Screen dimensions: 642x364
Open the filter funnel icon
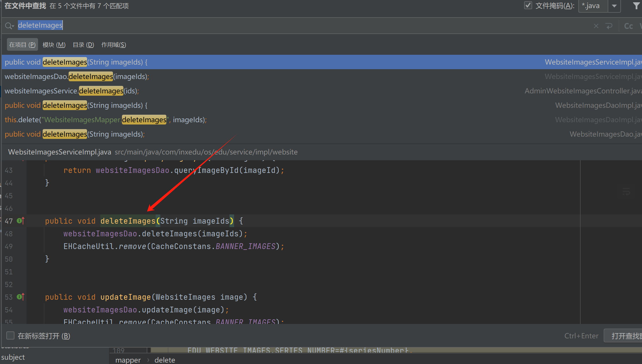pyautogui.click(x=636, y=6)
